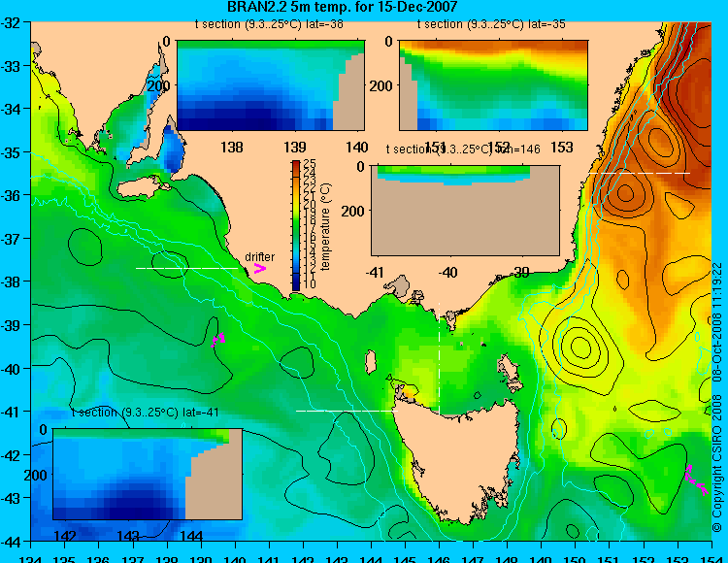This screenshot has height=563, width=728.
Task: Click the "-43" latitude axis label
Action: (11, 499)
